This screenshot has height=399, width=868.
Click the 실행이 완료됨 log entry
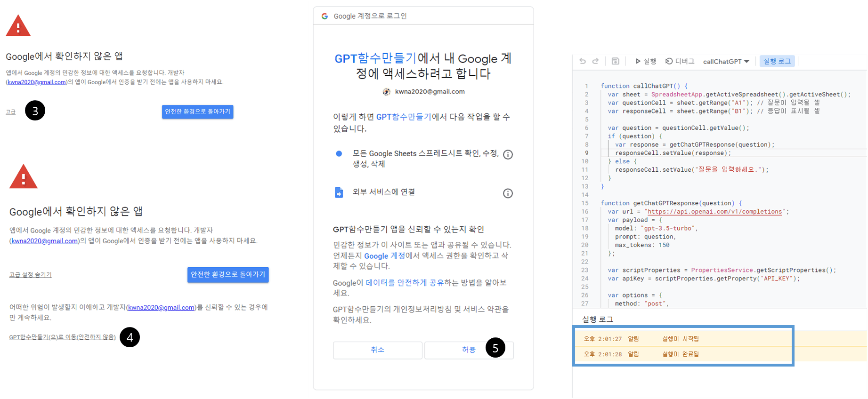pyautogui.click(x=681, y=354)
